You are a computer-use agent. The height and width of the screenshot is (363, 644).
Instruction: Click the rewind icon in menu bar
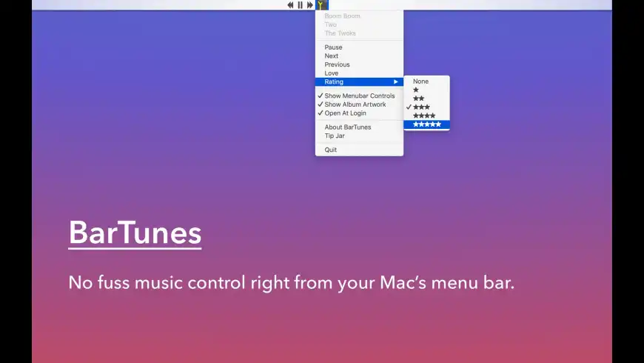coord(290,5)
